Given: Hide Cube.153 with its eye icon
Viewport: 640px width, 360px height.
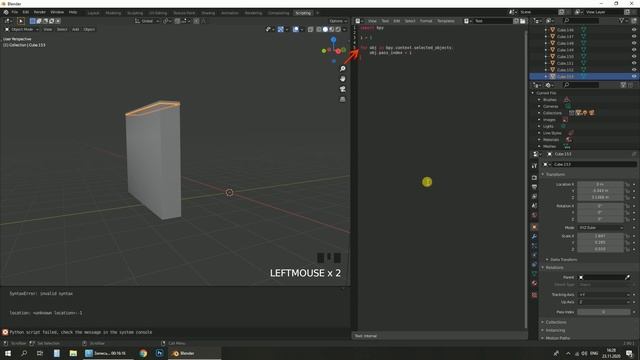Looking at the screenshot, I should pyautogui.click(x=634, y=76).
